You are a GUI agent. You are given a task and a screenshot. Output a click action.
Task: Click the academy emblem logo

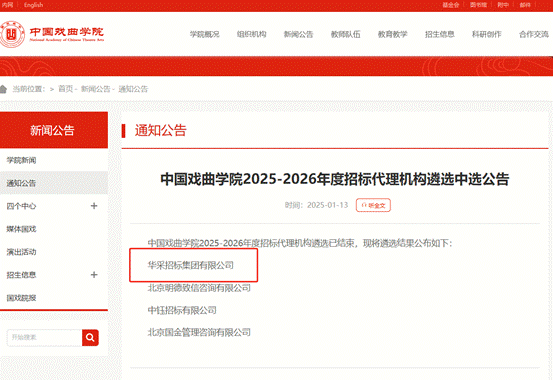pos(12,34)
